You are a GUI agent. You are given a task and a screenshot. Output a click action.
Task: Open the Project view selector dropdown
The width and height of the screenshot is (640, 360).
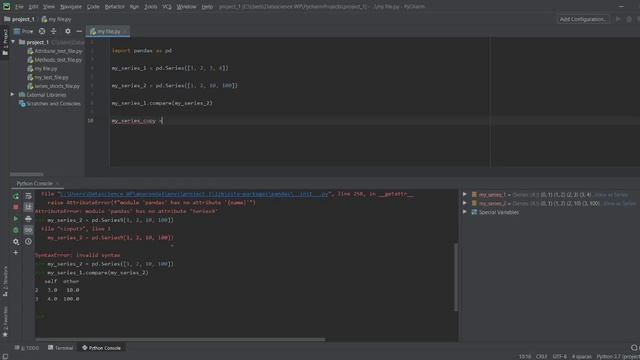(24, 31)
